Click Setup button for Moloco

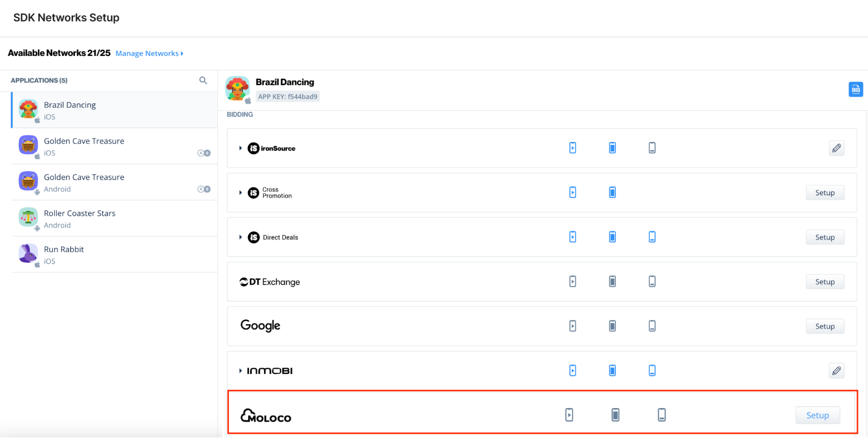click(817, 415)
